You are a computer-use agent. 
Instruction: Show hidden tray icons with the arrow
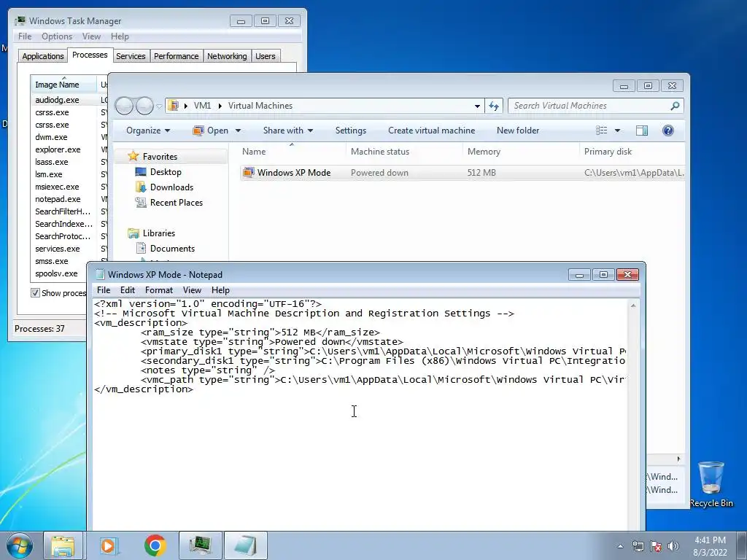(620, 546)
